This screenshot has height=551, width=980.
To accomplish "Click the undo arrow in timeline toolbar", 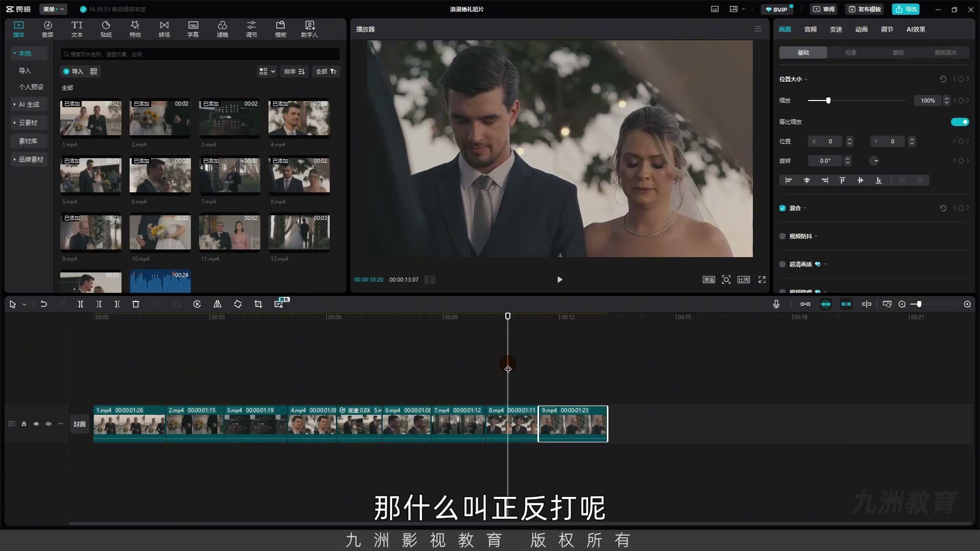I will point(44,304).
